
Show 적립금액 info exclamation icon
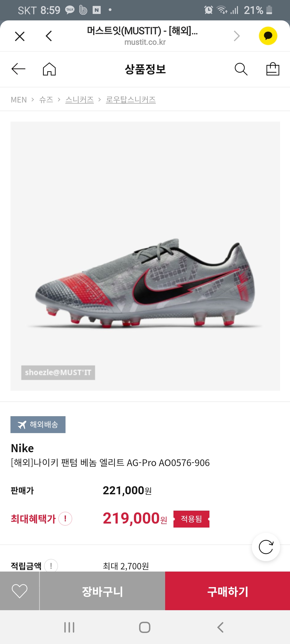coord(51,566)
